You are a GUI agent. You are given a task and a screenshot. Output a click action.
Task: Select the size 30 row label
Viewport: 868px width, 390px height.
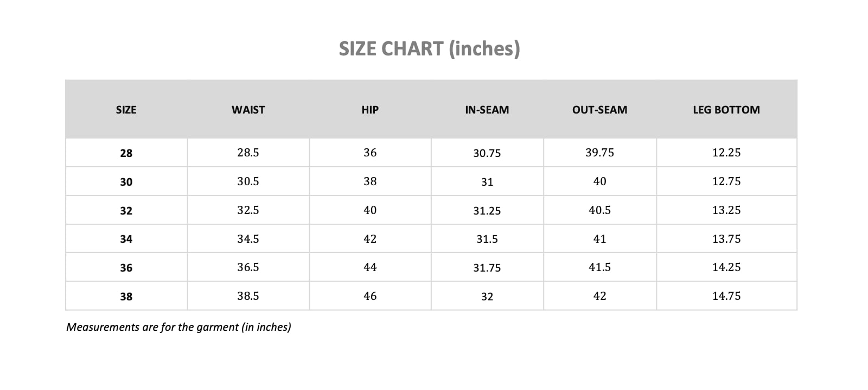pyautogui.click(x=126, y=182)
